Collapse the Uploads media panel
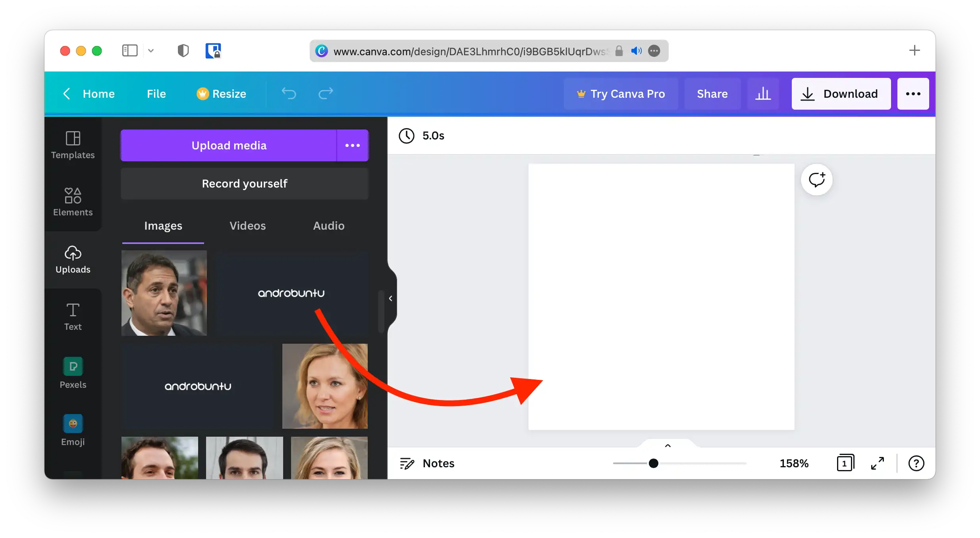Image resolution: width=980 pixels, height=538 pixels. pyautogui.click(x=390, y=298)
